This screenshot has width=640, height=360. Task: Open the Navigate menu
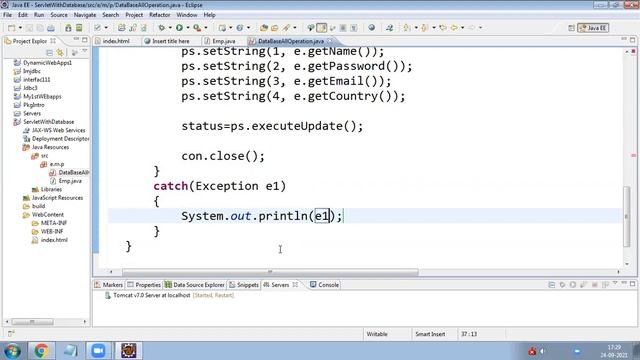85,15
